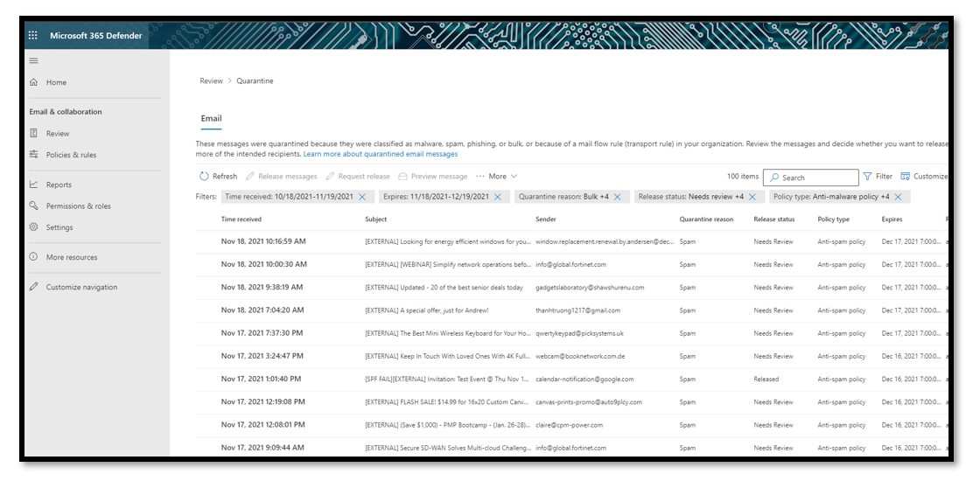Click Quarantine breadcrumb text

coord(255,80)
